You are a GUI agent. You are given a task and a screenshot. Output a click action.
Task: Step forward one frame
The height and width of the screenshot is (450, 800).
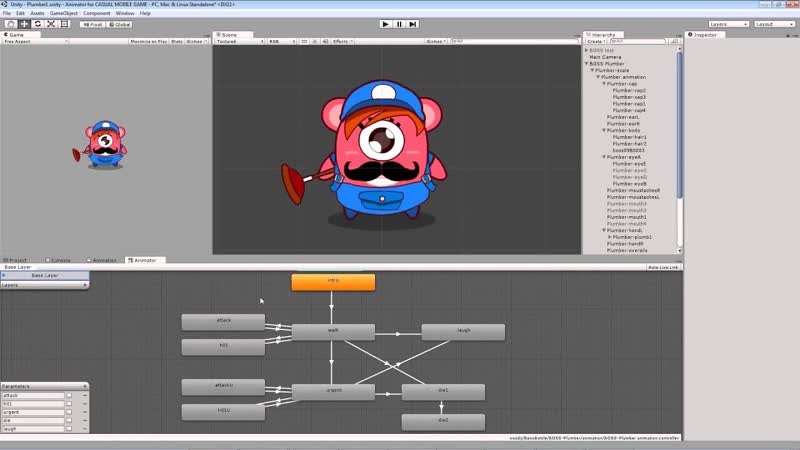413,24
